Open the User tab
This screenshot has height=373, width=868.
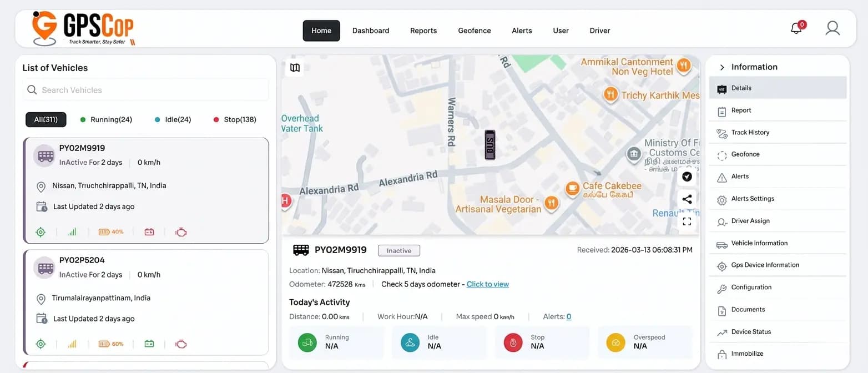point(561,31)
